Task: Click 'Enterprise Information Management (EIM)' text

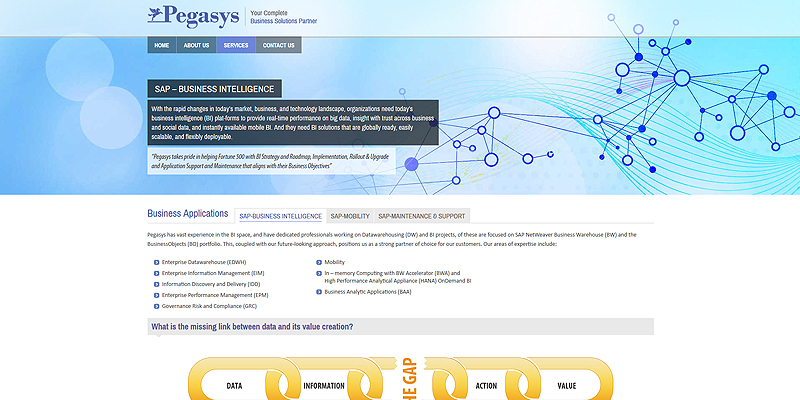Action: [x=213, y=273]
